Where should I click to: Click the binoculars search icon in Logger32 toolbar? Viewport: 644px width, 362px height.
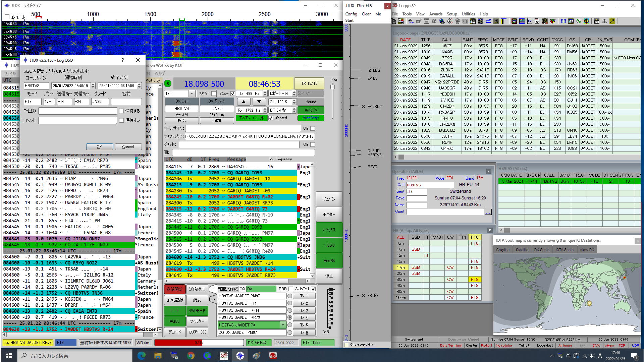pyautogui.click(x=411, y=21)
